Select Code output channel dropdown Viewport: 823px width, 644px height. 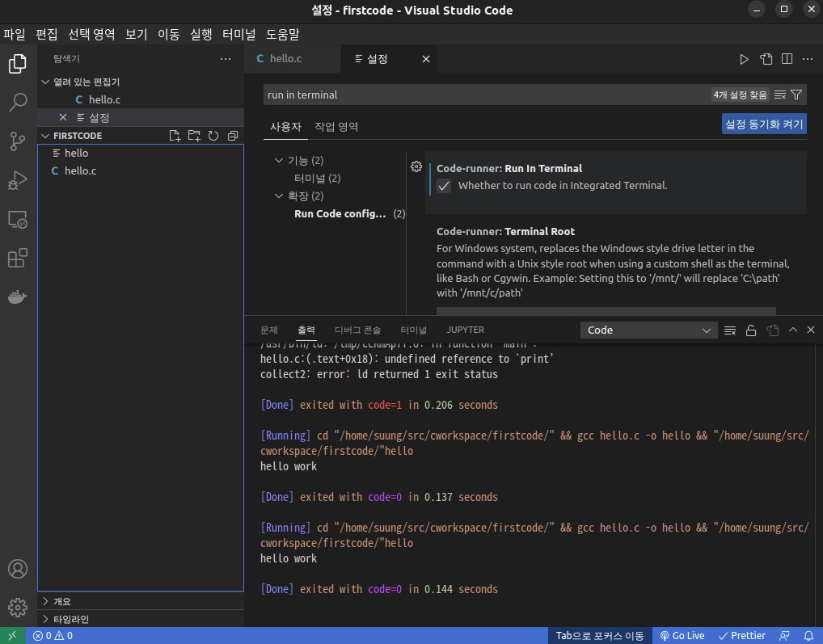[x=648, y=330]
